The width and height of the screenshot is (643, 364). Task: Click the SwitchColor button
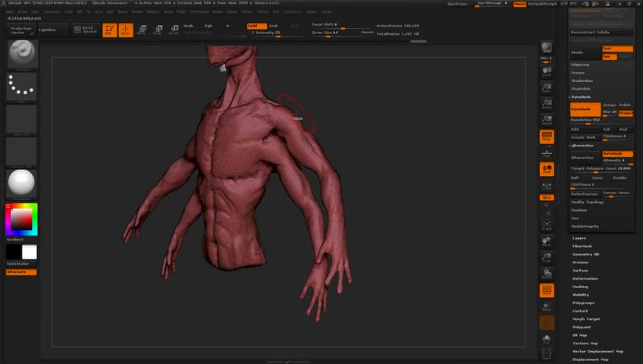[21, 264]
